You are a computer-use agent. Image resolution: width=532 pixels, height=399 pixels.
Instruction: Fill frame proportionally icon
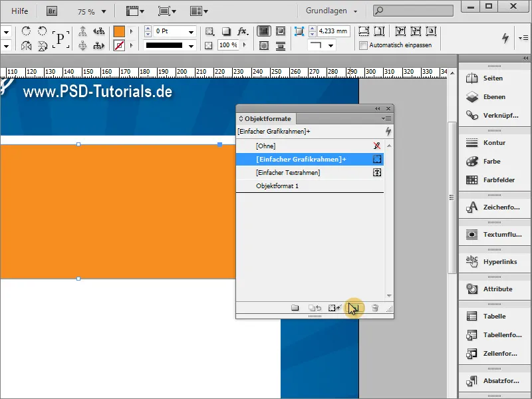click(x=363, y=31)
